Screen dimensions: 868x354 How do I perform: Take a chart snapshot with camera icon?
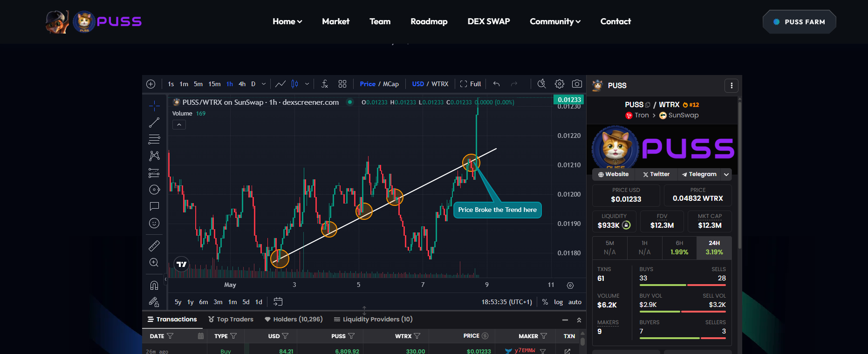(577, 84)
